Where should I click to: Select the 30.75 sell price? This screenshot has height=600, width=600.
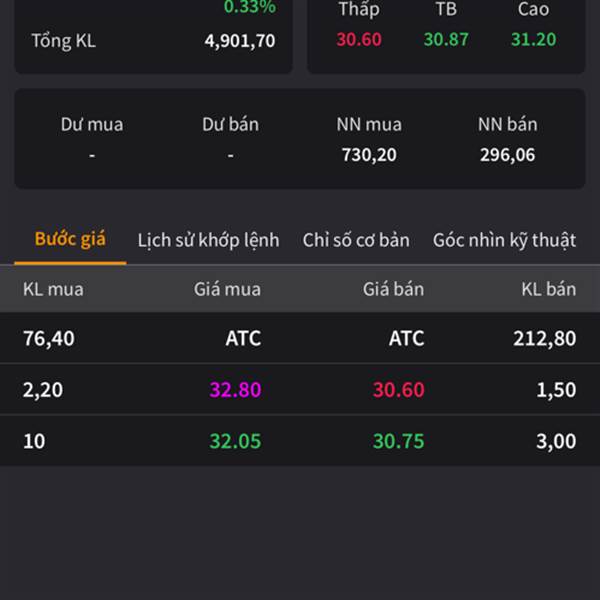pos(399,441)
